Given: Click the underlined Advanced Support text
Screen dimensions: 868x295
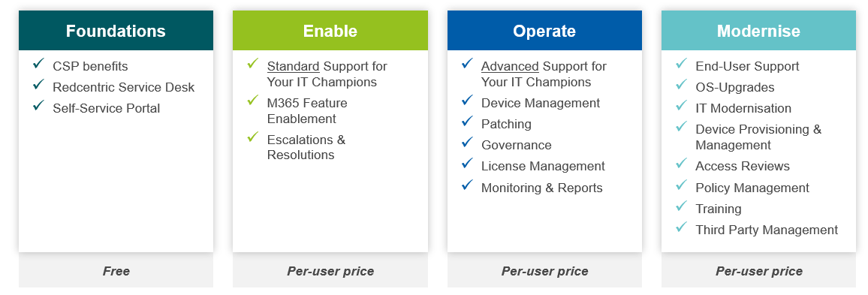Looking at the screenshot, I should (x=510, y=66).
